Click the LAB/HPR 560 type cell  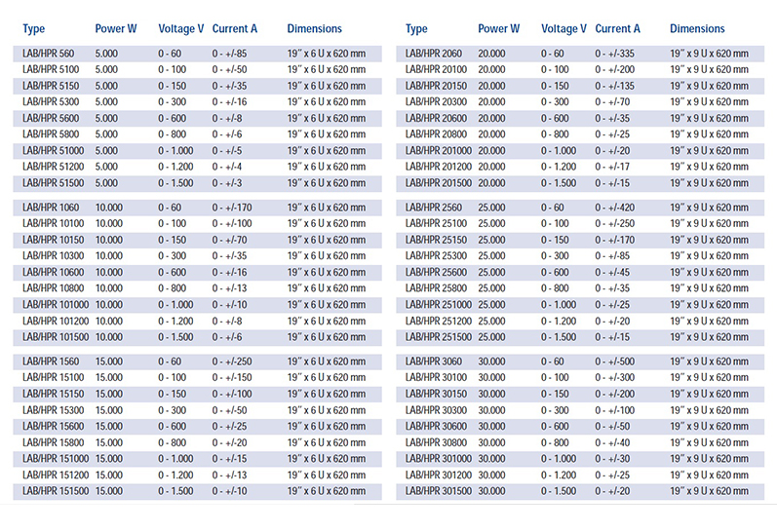coord(48,54)
